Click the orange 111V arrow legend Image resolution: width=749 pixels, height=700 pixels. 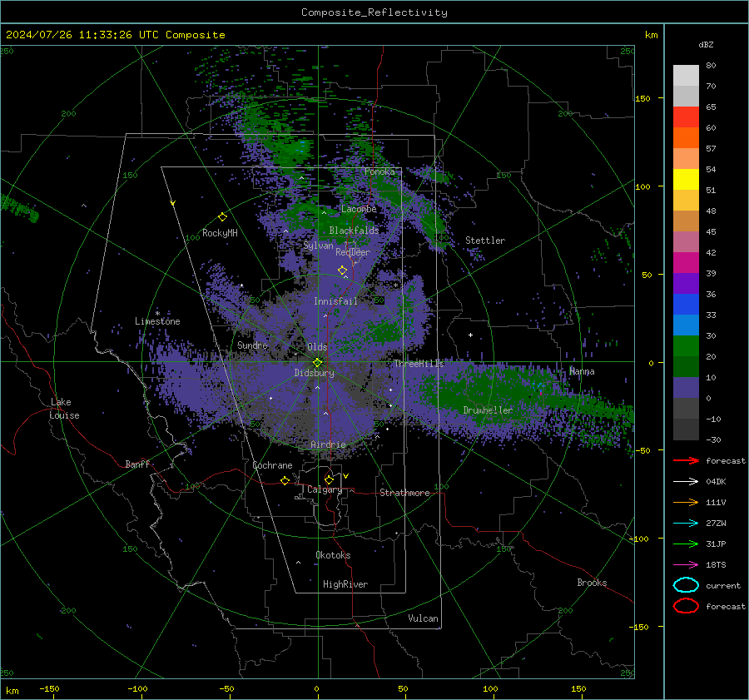(686, 502)
